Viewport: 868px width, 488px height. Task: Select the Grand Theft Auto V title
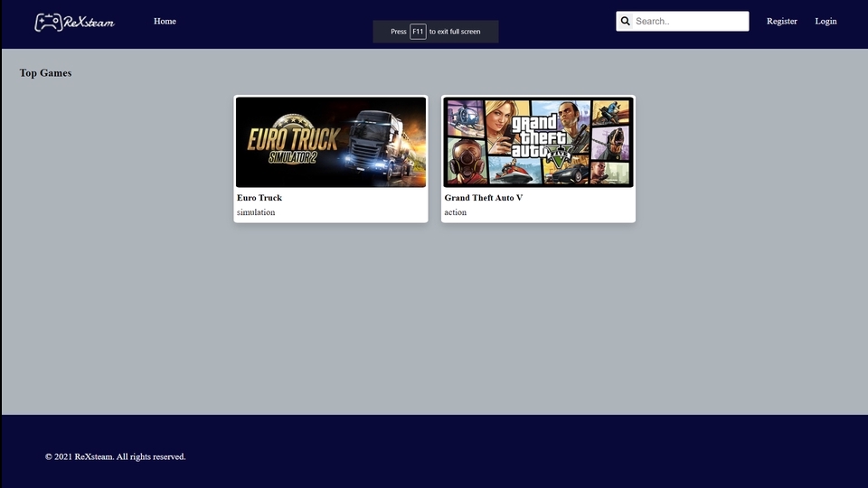[483, 198]
